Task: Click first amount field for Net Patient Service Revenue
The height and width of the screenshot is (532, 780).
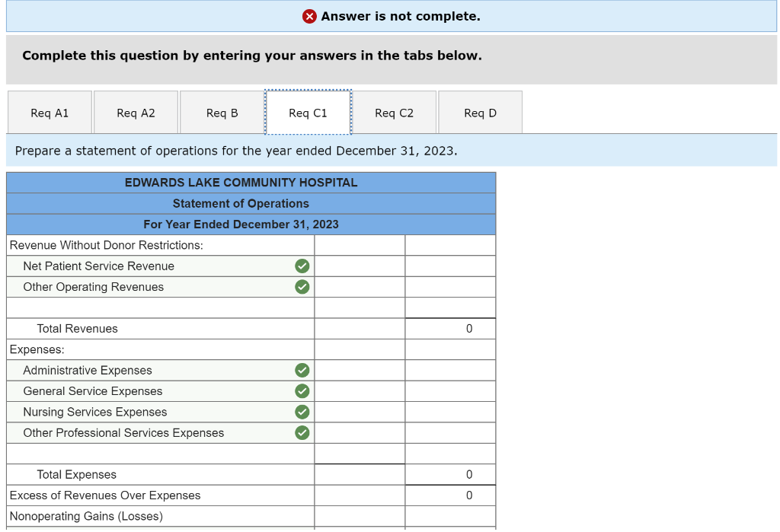Action: pyautogui.click(x=360, y=266)
